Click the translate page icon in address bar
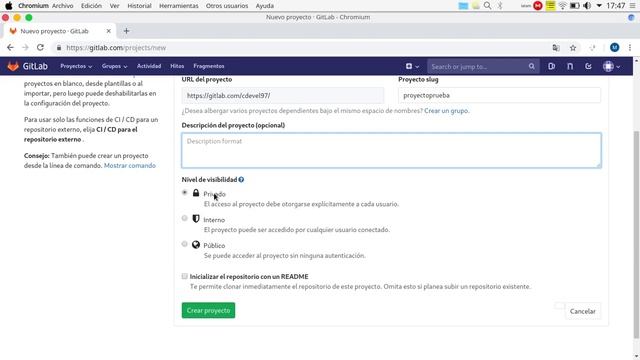Viewport: 640px width, 360px height. [556, 48]
